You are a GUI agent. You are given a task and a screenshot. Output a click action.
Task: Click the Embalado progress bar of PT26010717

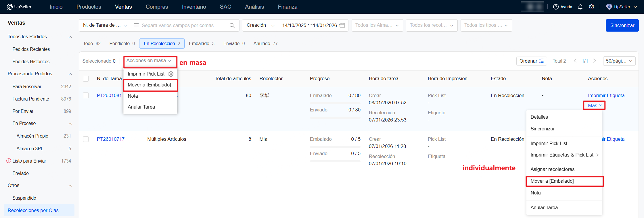tap(335, 147)
